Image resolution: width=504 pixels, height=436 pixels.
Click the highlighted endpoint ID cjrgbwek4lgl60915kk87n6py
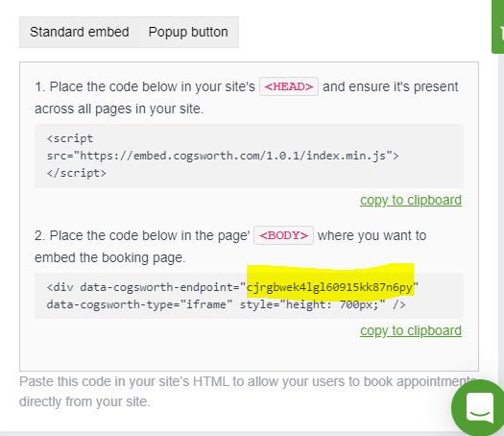tap(329, 287)
